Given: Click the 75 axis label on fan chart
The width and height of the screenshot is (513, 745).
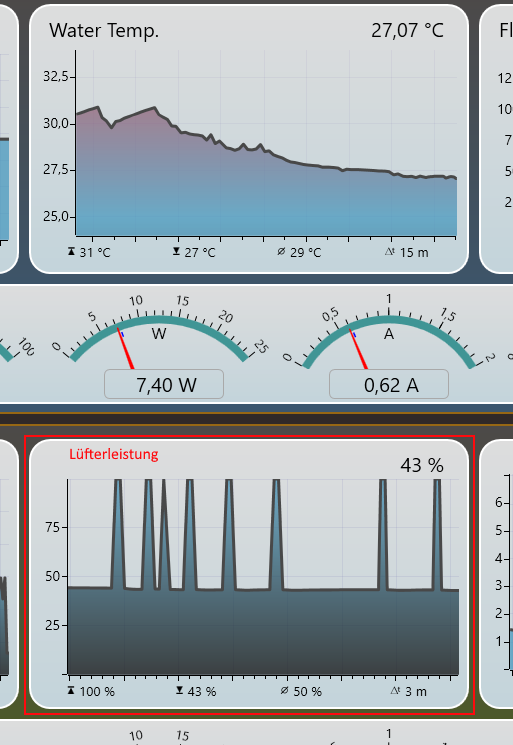Looking at the screenshot, I should coord(52,527).
